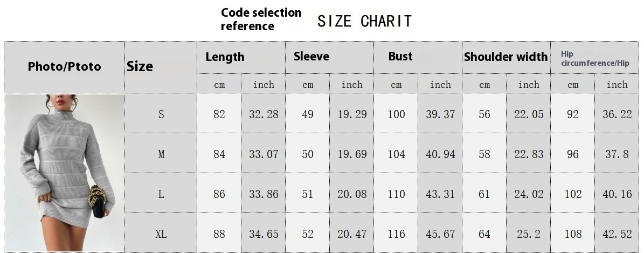Select the size L row label
Viewport: 644px width, 253px height.
(161, 193)
